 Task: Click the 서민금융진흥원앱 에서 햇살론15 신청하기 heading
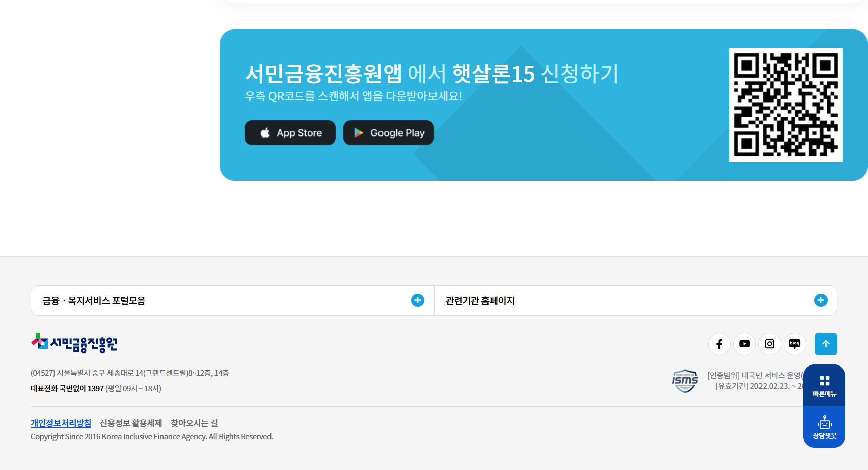pos(431,74)
